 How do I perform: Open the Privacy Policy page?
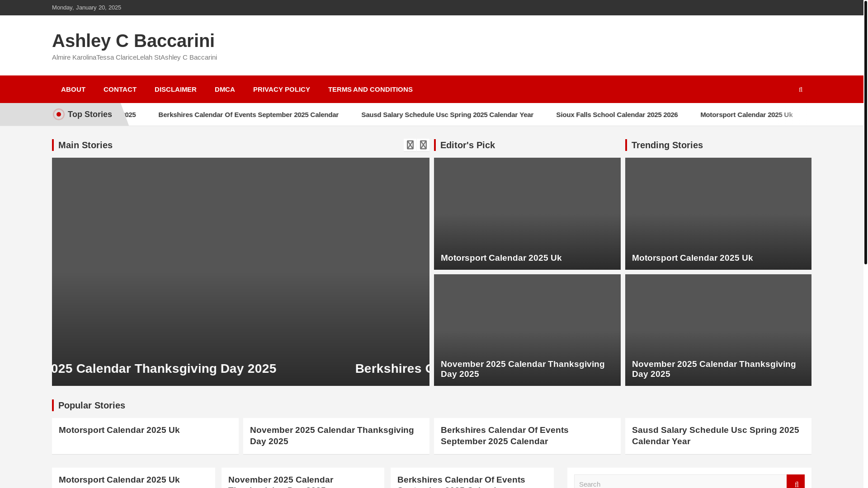[282, 89]
